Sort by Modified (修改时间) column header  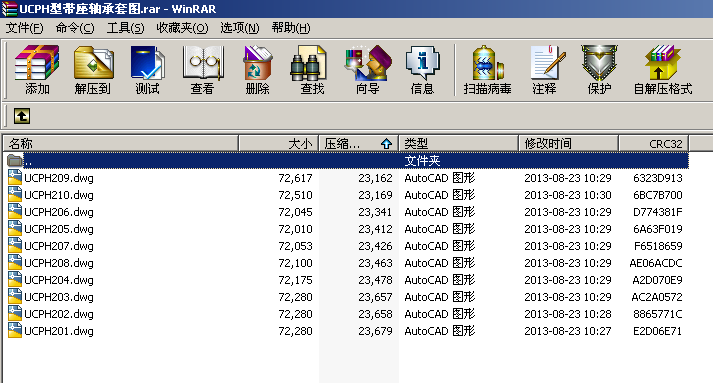(568, 144)
